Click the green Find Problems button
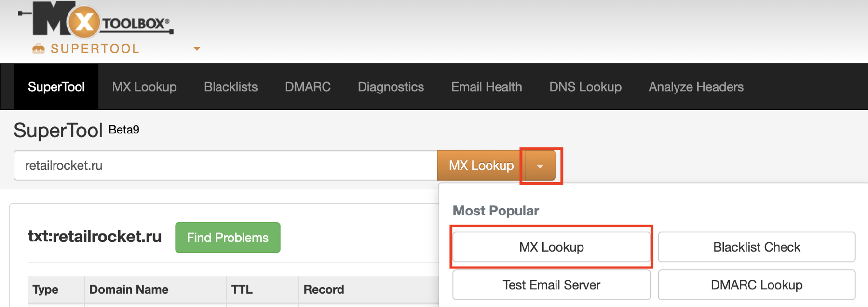The image size is (868, 307). click(x=228, y=237)
